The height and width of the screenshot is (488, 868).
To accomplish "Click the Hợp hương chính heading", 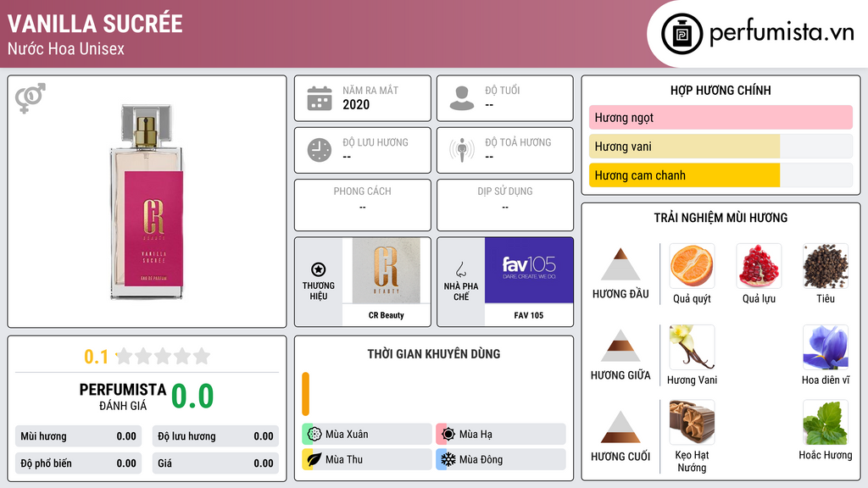I will (x=721, y=90).
